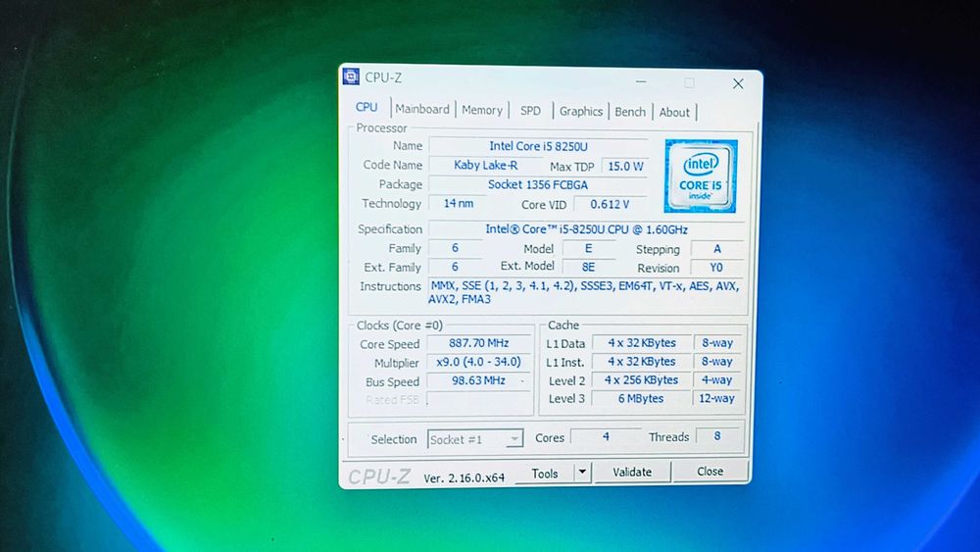This screenshot has width=980, height=552.
Task: Open the About tab
Action: click(x=674, y=113)
